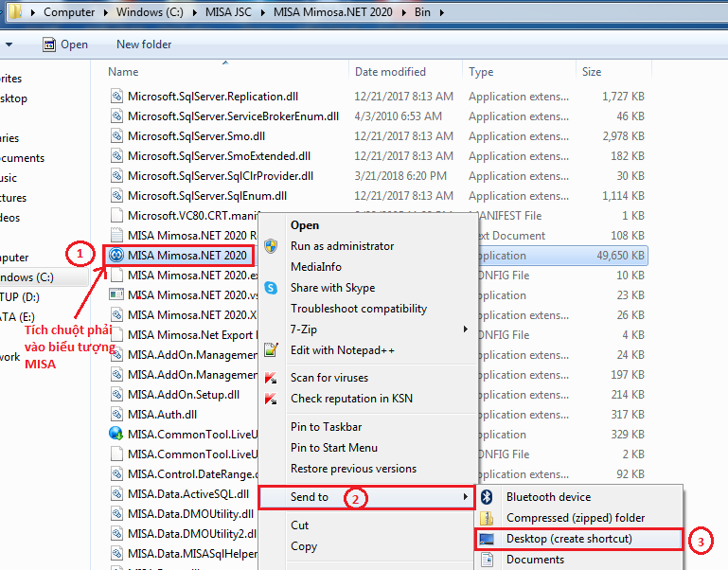Click the Desktop shortcut monitor icon
This screenshot has width=728, height=570.
[487, 539]
